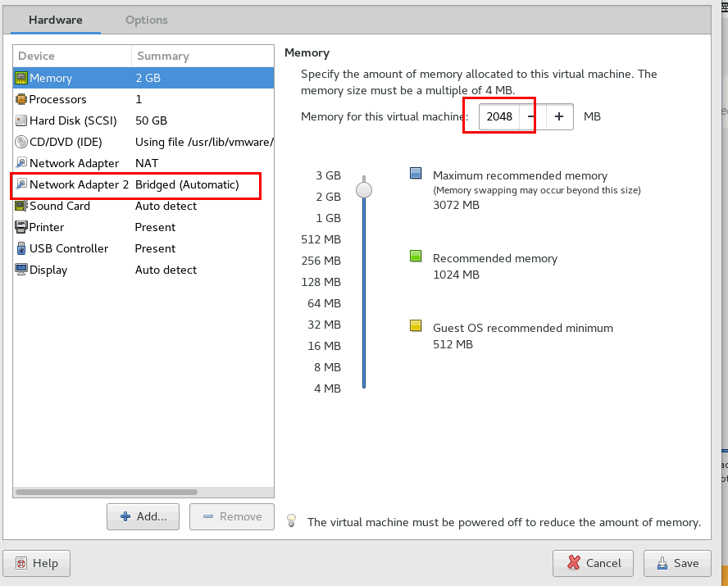Click the Sound Card device icon
This screenshot has width=728, height=586.
click(x=20, y=206)
